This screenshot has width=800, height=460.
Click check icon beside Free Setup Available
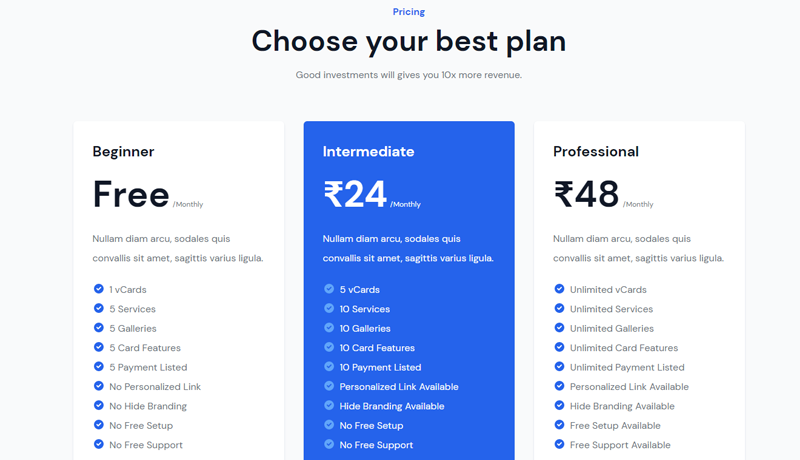(x=559, y=425)
